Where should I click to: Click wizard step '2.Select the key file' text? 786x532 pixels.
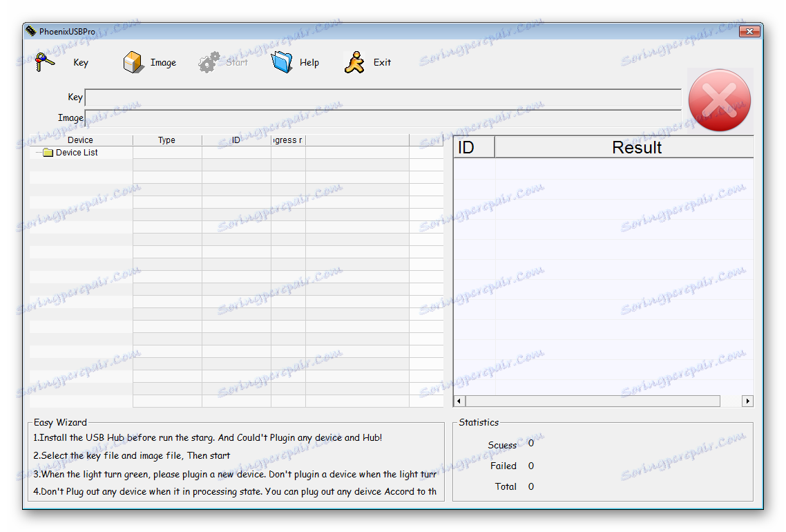132,456
